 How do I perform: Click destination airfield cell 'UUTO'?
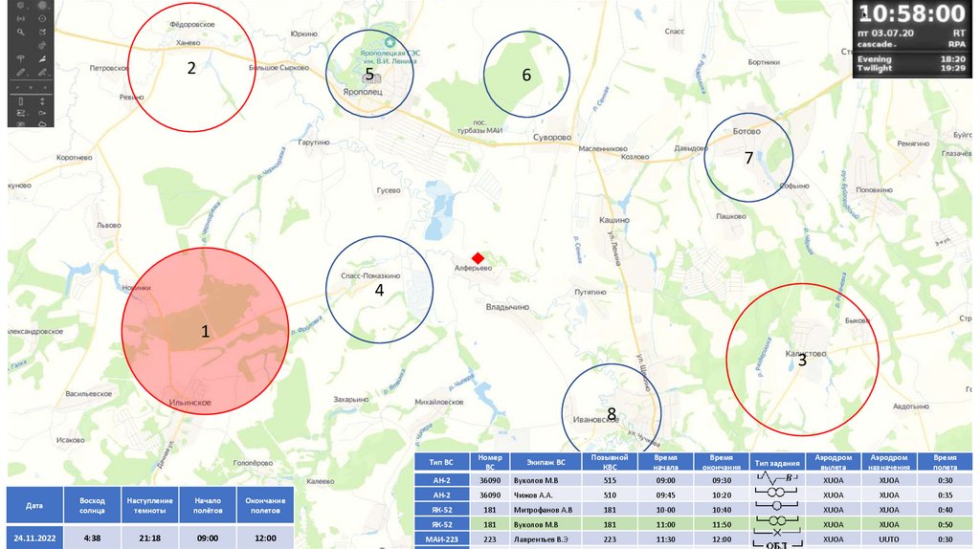[x=889, y=539]
